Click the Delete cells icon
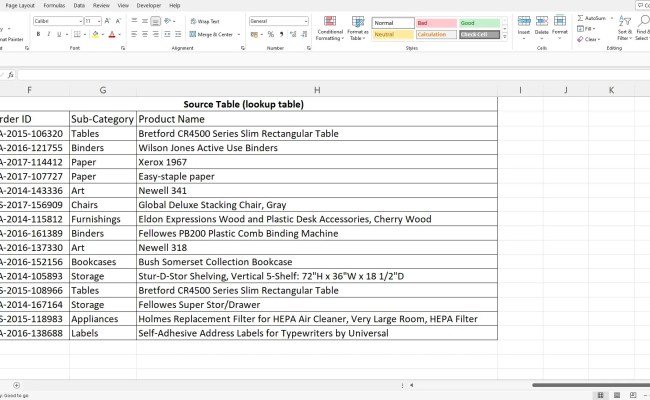650x400 pixels. (x=542, y=21)
